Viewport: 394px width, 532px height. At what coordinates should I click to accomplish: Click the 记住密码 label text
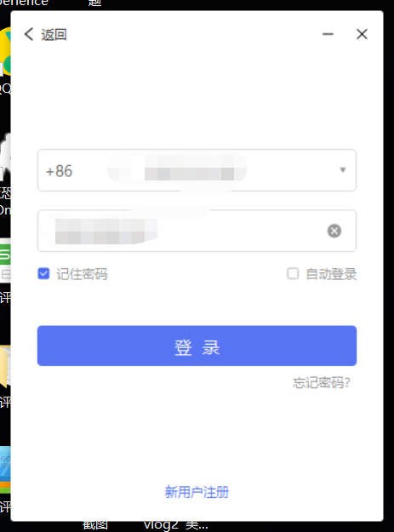pos(82,274)
